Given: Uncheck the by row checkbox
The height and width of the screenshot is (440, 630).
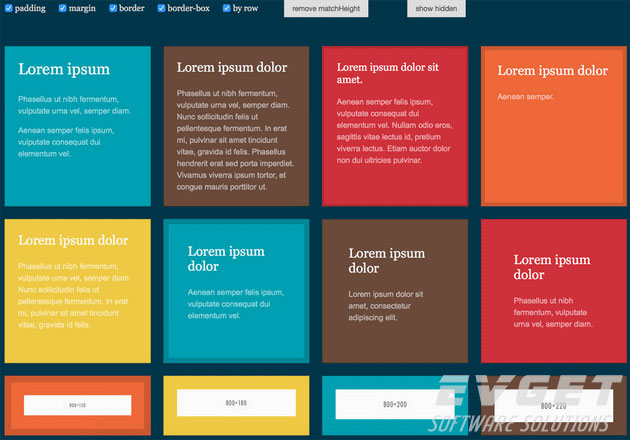Looking at the screenshot, I should click(x=227, y=8).
